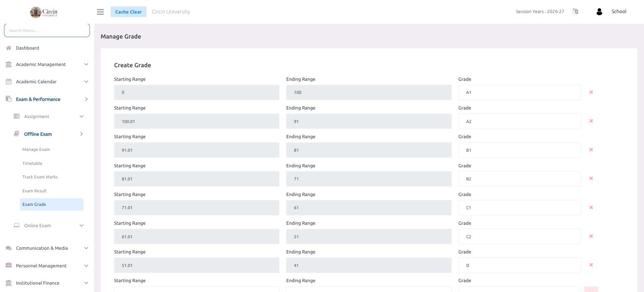Expand the Assignment submenu chevron

click(81, 116)
